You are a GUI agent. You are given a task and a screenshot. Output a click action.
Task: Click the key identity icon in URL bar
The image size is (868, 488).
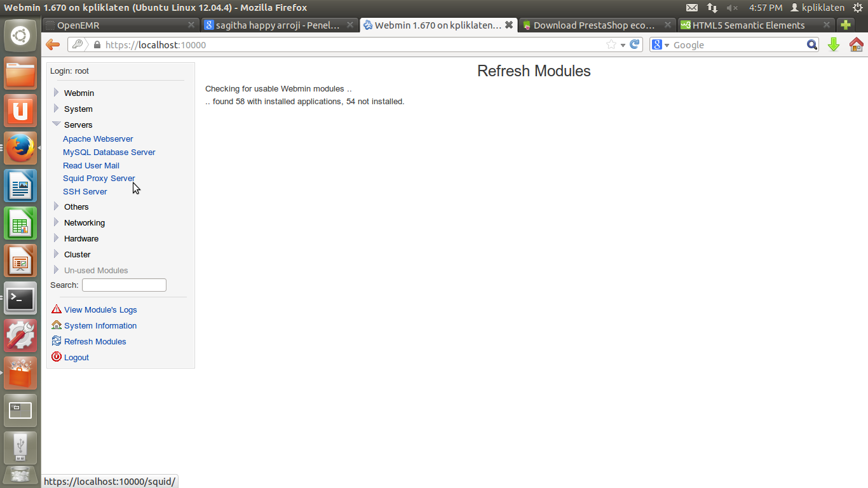click(x=77, y=44)
